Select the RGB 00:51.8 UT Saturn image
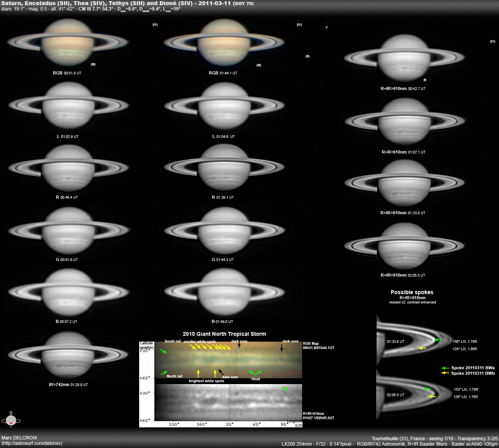Screen dimensions: 499x448 pos(68,42)
